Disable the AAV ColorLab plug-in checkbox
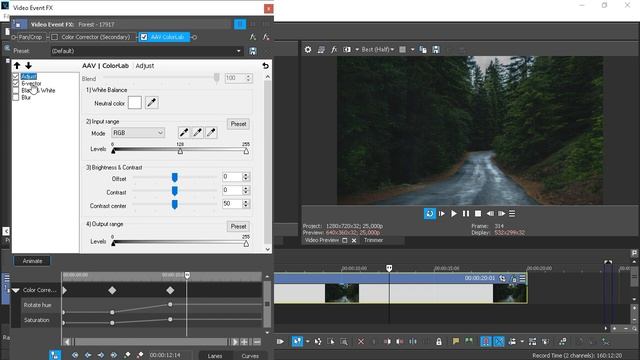This screenshot has height=360, width=640. point(144,37)
